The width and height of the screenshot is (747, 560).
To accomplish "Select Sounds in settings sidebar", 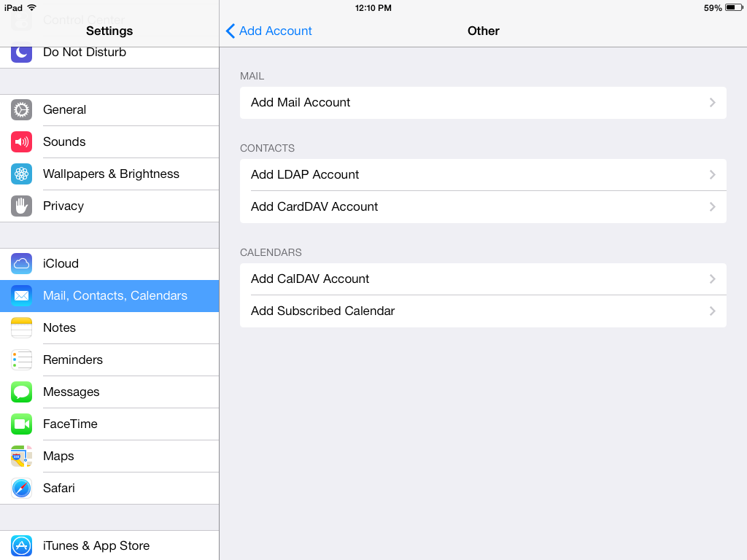I will tap(109, 142).
